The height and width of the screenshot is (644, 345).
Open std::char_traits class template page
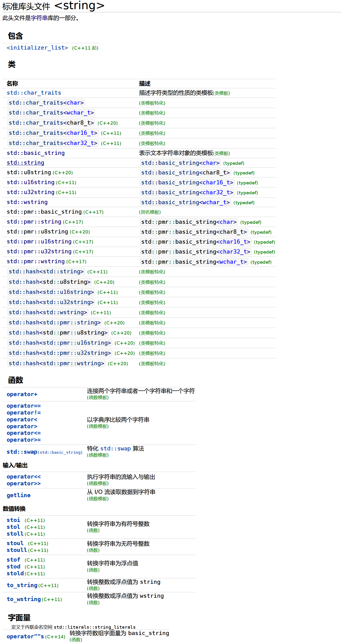tap(34, 93)
